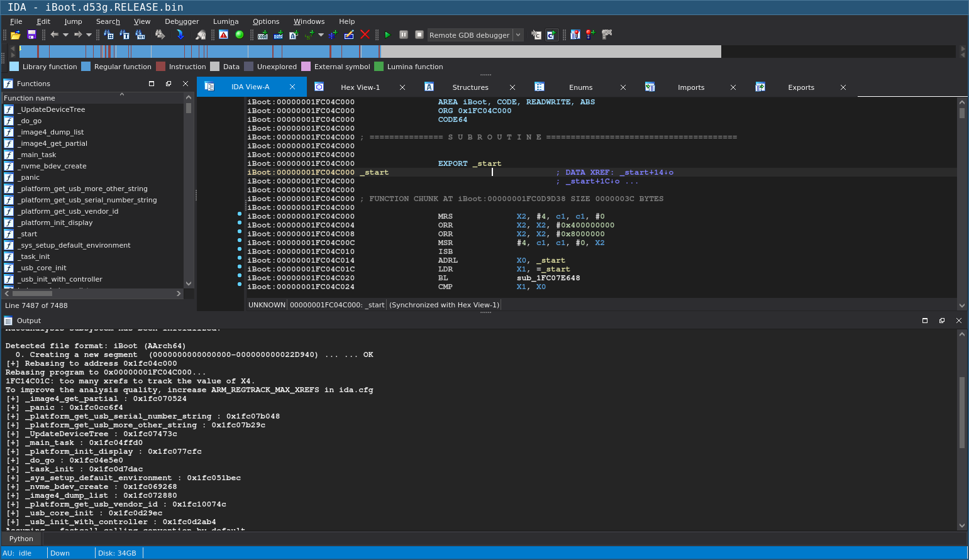Click the run-to-cursor C play icon
Viewport: 969px width, 560px height.
(551, 35)
